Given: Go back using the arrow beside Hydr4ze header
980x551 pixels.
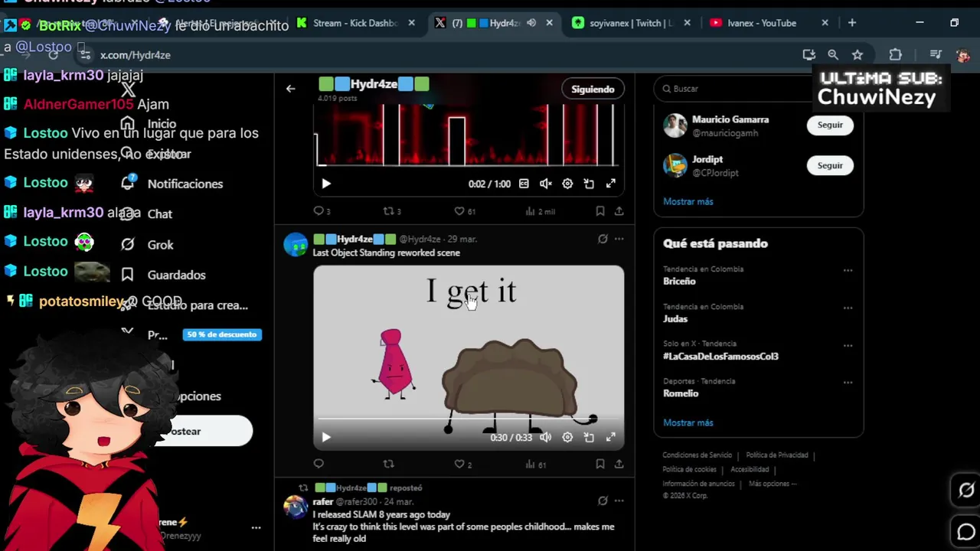Looking at the screenshot, I should click(x=290, y=89).
